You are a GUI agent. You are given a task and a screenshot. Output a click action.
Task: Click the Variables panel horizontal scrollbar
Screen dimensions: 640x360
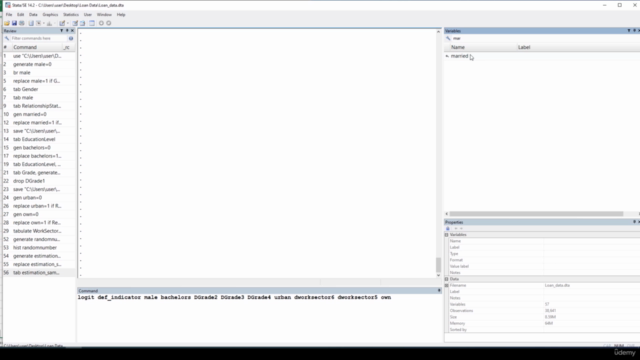pos(536,214)
